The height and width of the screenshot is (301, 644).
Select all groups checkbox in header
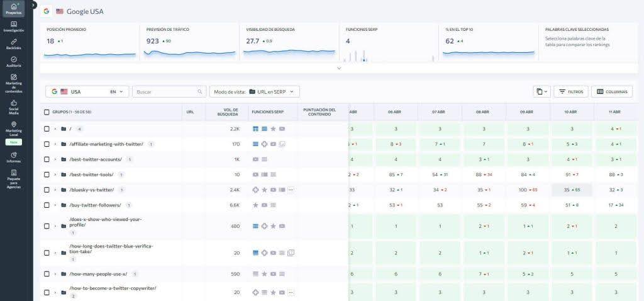47,112
